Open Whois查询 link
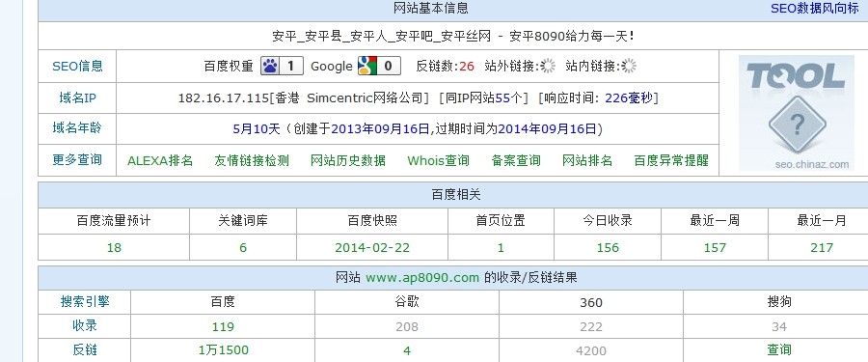This screenshot has width=868, height=362. (x=439, y=161)
